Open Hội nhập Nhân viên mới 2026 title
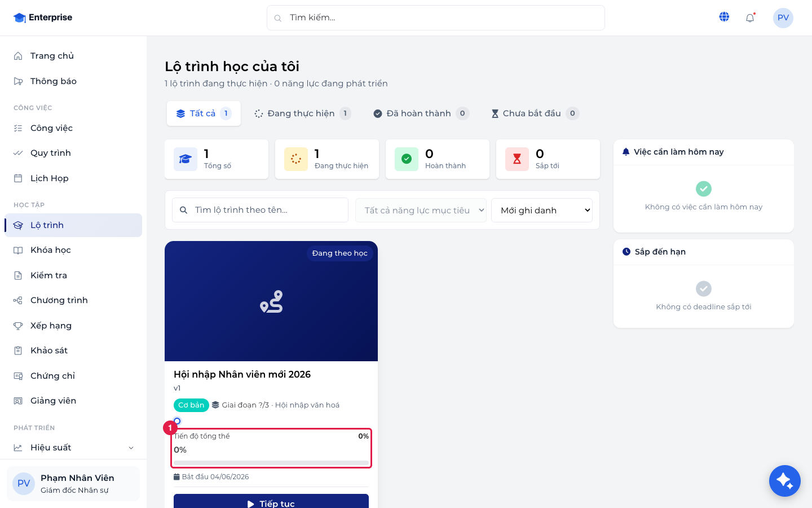 click(242, 374)
